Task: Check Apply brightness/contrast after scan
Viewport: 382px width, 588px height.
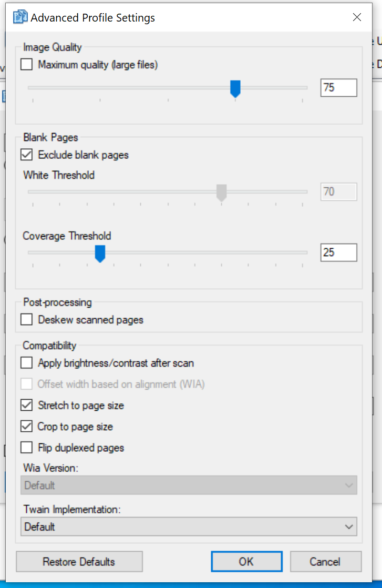Action: click(x=27, y=362)
